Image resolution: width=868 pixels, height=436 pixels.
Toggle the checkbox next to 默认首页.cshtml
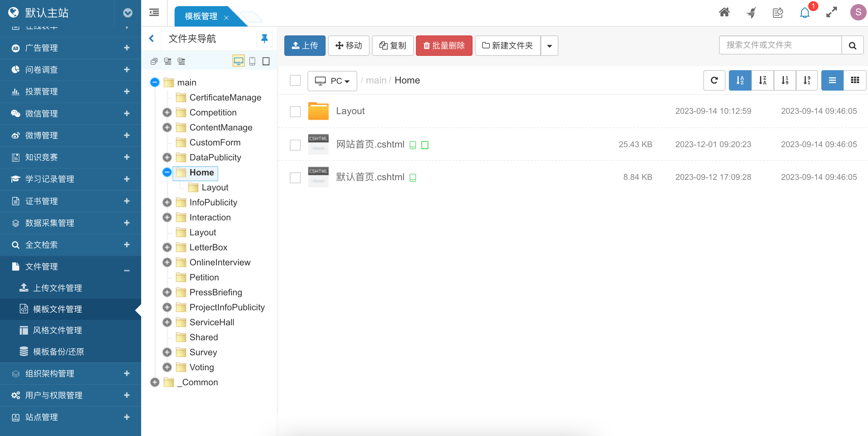(295, 177)
